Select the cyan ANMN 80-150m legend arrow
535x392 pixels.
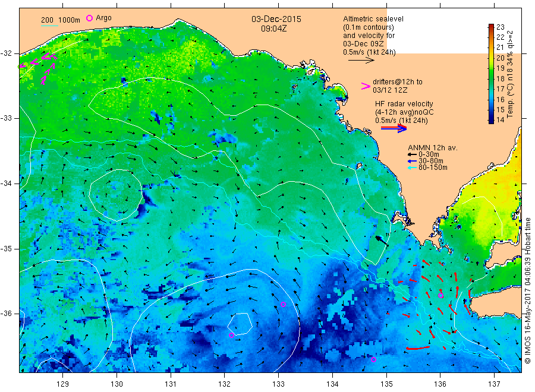point(412,167)
